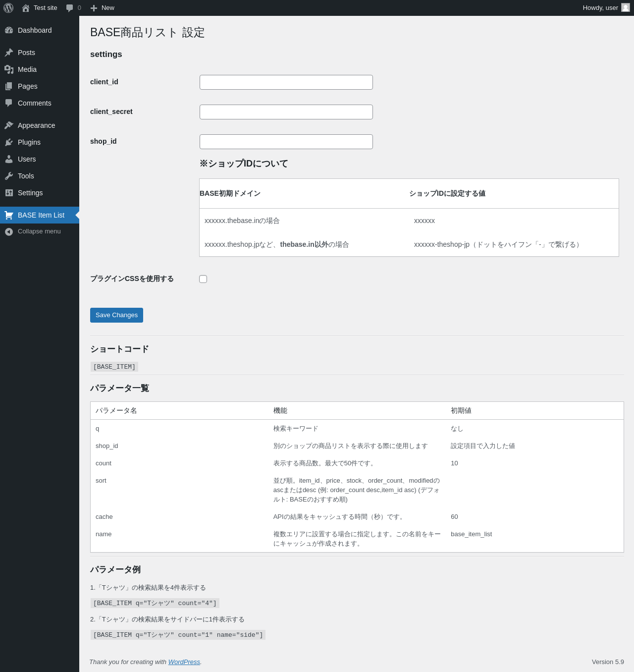Click the base_item_list default value
The image size is (634, 672).
click(x=472, y=534)
